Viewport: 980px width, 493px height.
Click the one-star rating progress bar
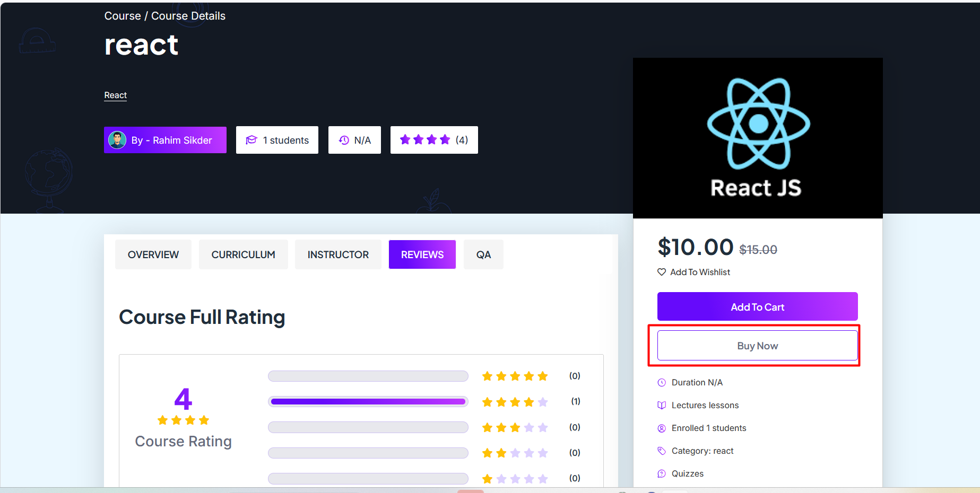pos(368,479)
